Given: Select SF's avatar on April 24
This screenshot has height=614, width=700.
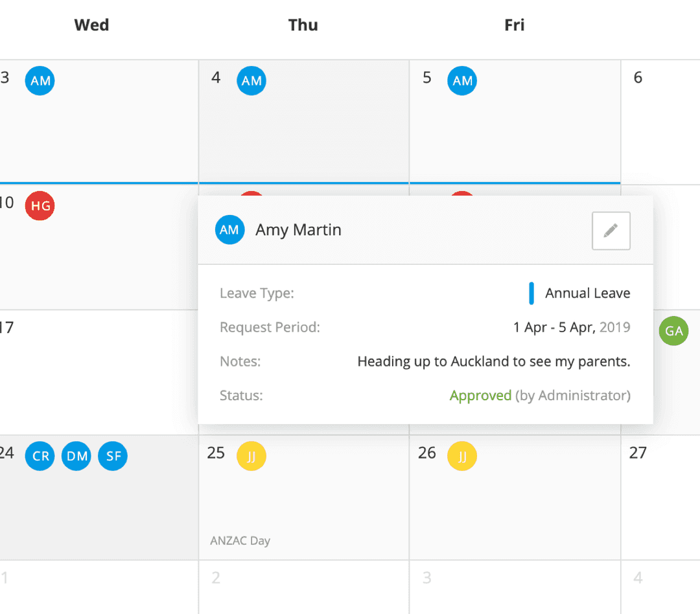Looking at the screenshot, I should tap(112, 456).
